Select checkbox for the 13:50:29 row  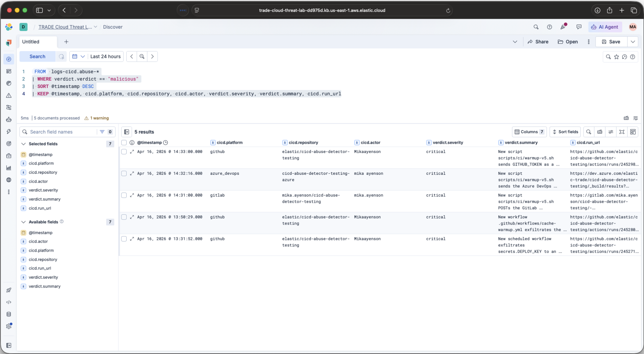click(124, 217)
